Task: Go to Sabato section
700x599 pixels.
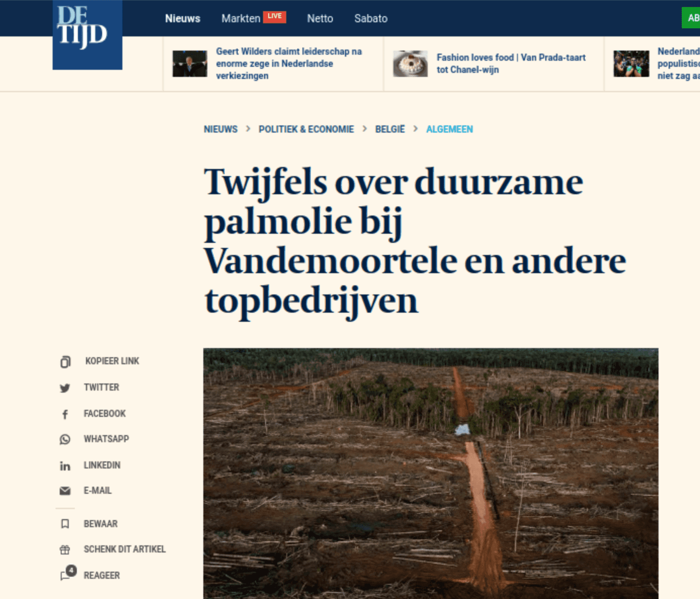Action: (371, 19)
